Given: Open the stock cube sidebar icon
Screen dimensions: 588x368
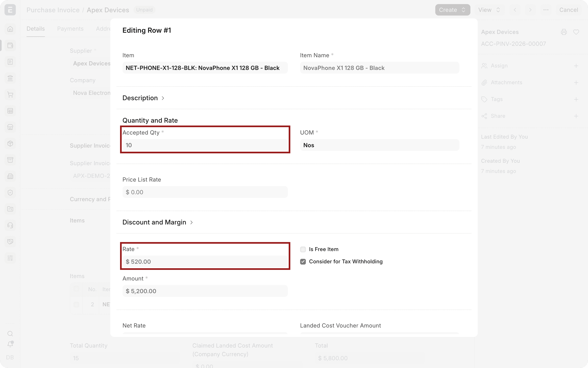Looking at the screenshot, I should click(x=10, y=144).
